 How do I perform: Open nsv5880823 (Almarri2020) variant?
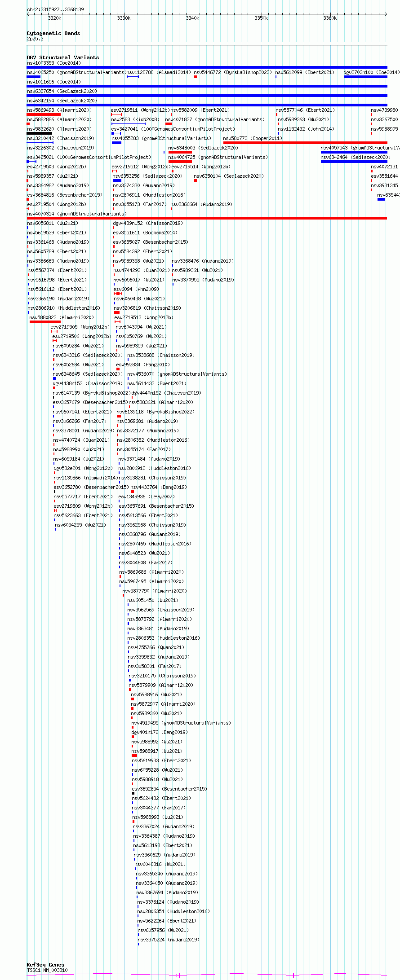click(x=62, y=317)
